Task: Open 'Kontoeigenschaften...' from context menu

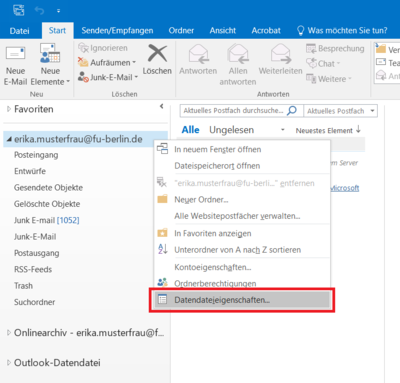Action: click(x=242, y=267)
